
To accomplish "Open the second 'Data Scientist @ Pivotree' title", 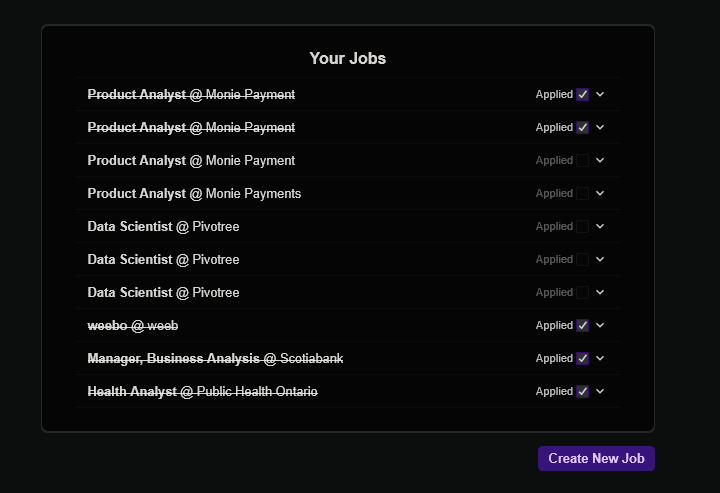I will 163,260.
